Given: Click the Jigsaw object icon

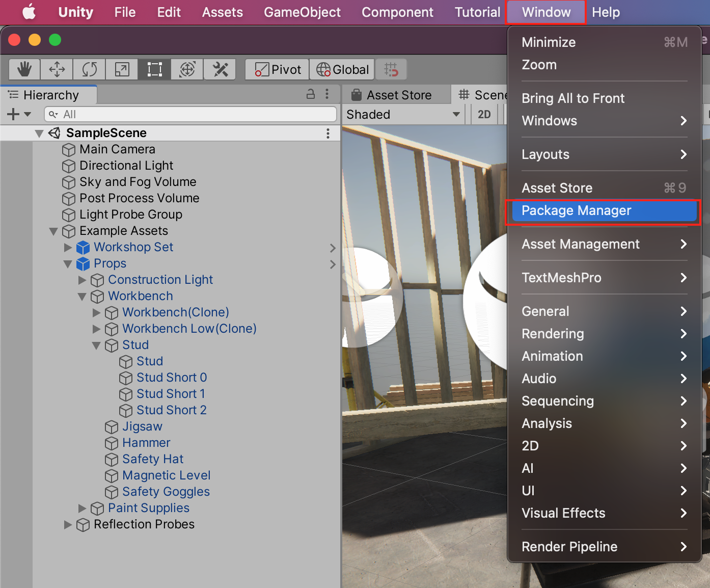Looking at the screenshot, I should point(112,427).
